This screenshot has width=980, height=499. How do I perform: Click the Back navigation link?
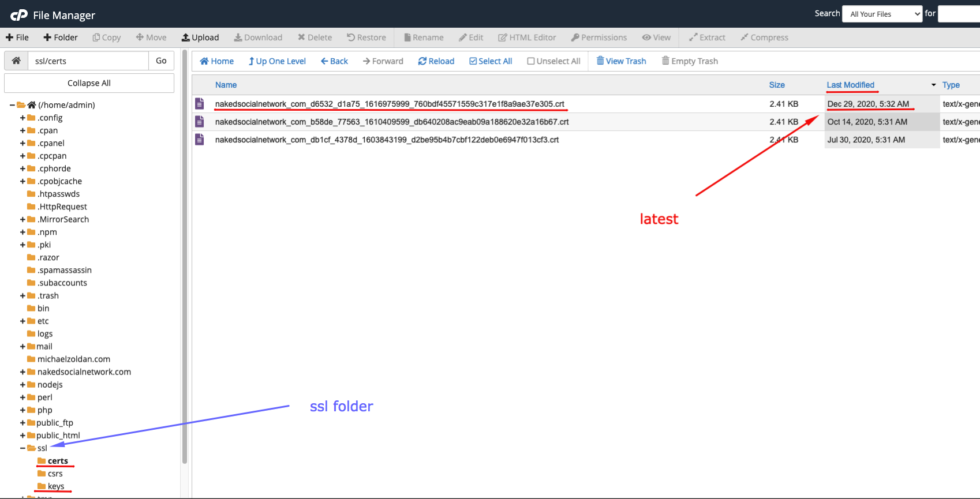[x=334, y=61]
